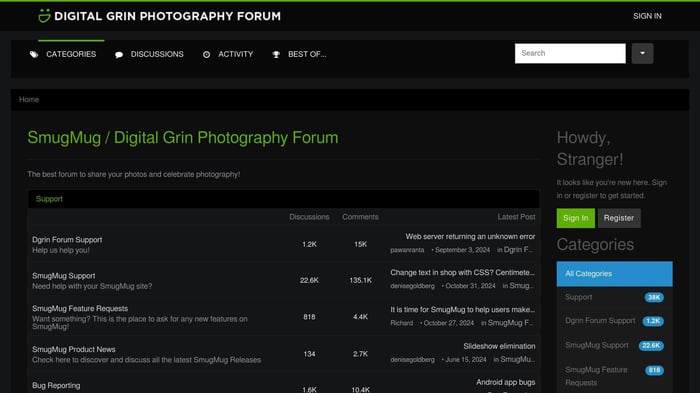
Task: Open the Slideshow elimination latest post
Action: click(499, 346)
